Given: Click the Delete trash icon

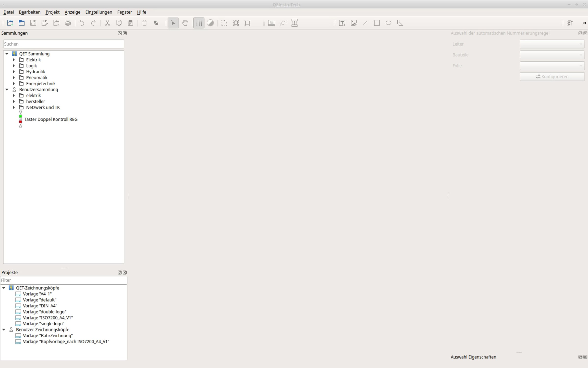Looking at the screenshot, I should click(x=145, y=23).
